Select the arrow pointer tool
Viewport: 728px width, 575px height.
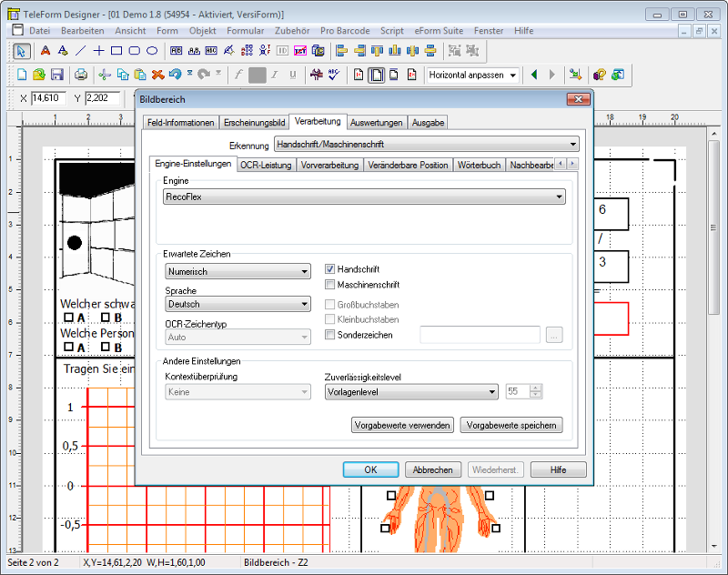22,51
